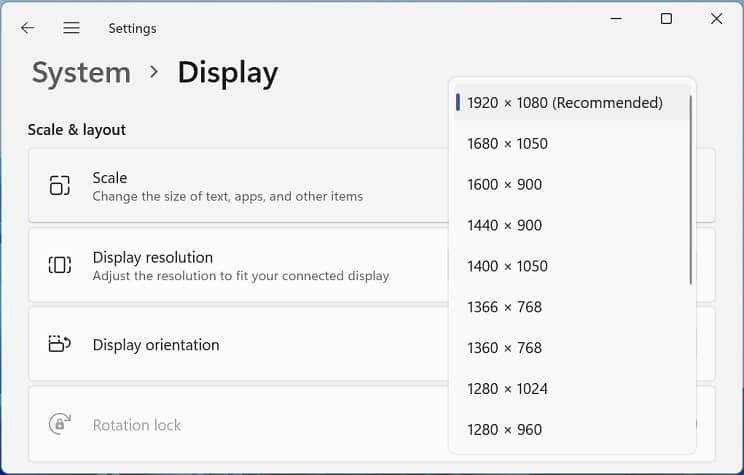Close the Settings window
The image size is (744, 475).
click(x=716, y=19)
